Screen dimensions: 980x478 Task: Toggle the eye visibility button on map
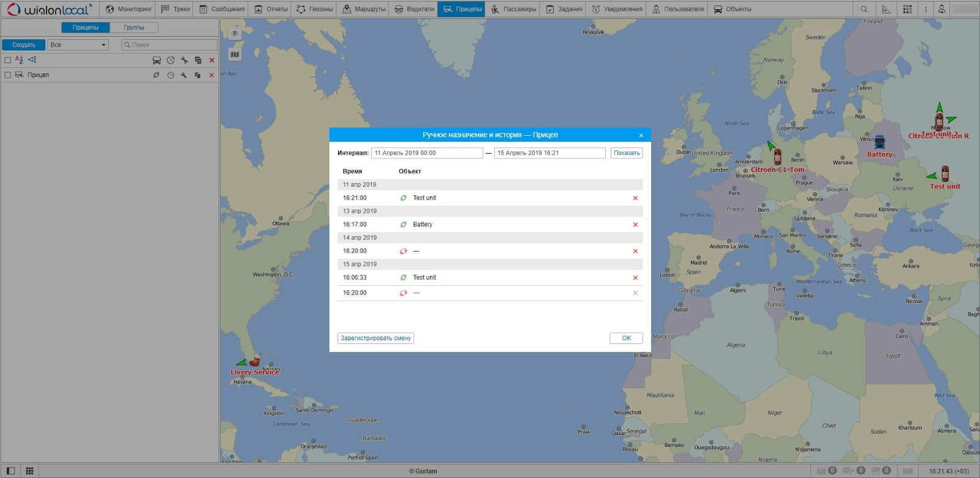tap(235, 33)
